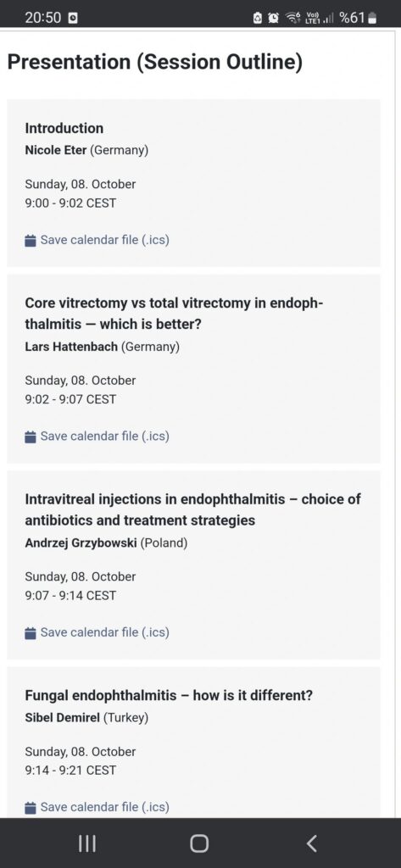Save calendar file for Andrzej Grzybowski's talk
This screenshot has width=401, height=868.
tap(97, 632)
